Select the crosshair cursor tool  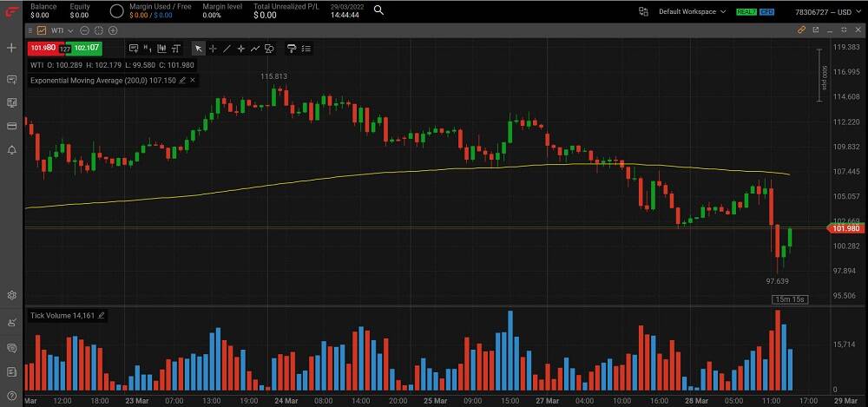click(x=213, y=49)
